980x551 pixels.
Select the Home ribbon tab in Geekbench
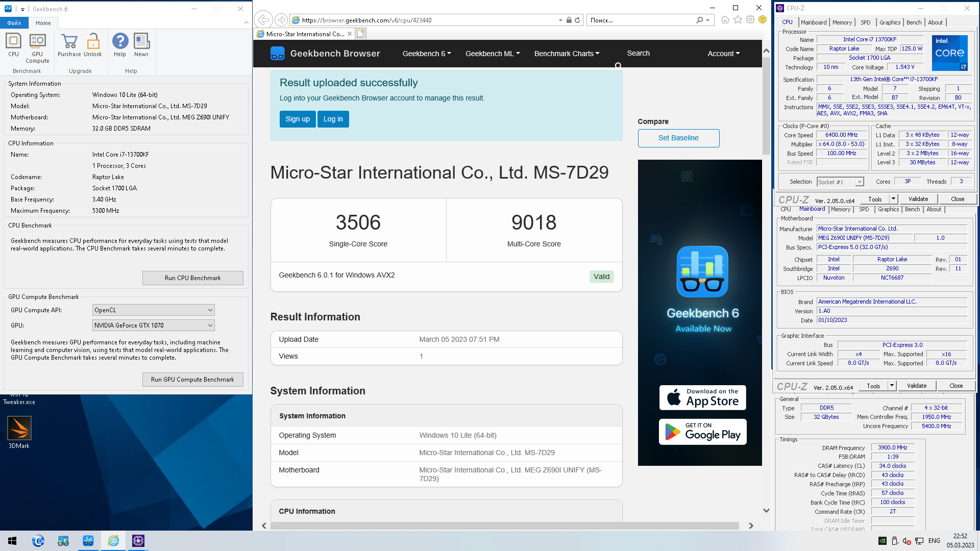(x=43, y=23)
